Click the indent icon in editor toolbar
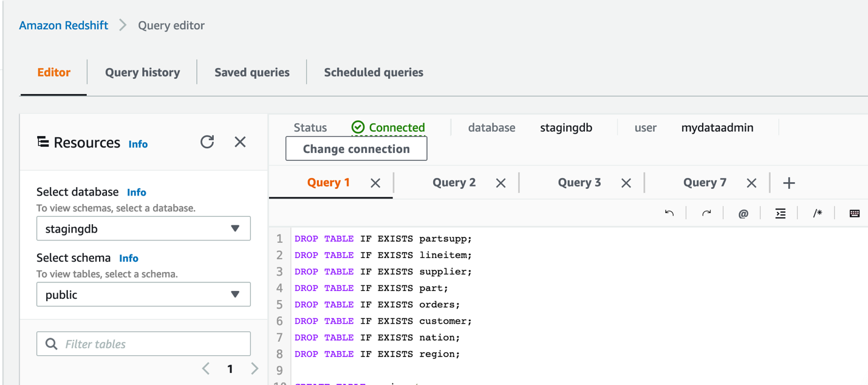 [x=781, y=213]
